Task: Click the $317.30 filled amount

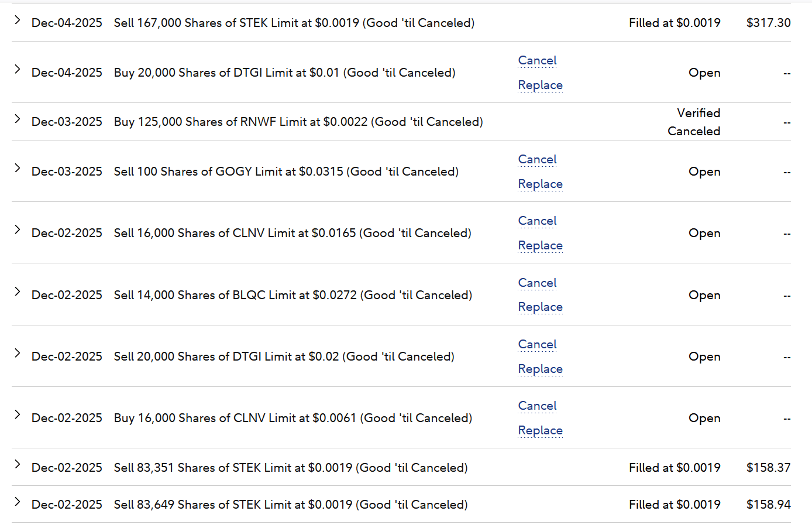Action: click(x=768, y=23)
